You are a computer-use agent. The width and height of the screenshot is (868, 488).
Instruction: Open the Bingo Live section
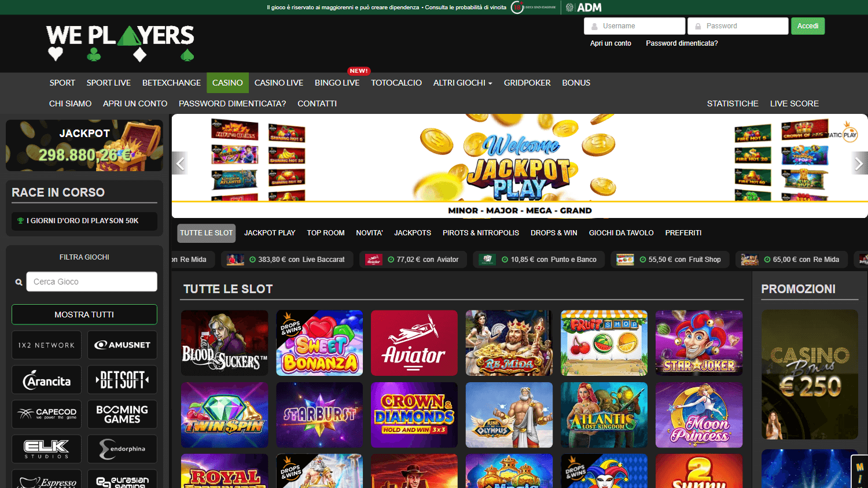click(337, 83)
